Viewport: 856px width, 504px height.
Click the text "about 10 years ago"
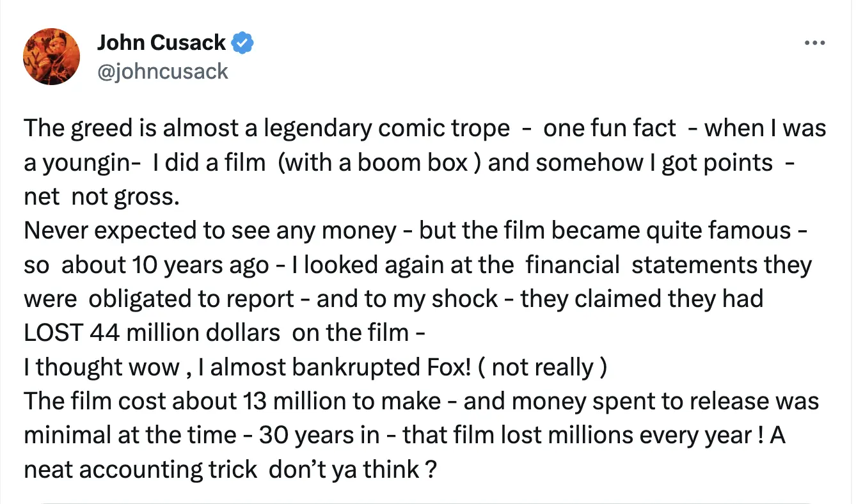[x=165, y=265]
